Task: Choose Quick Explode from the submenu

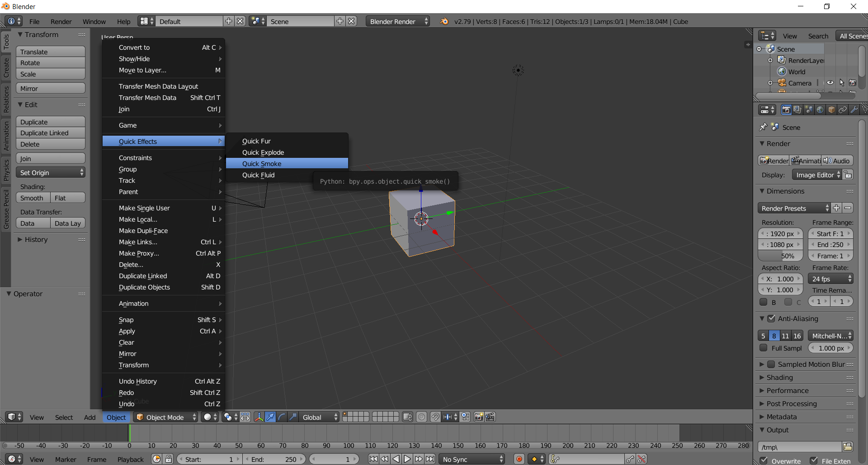Action: pos(287,152)
